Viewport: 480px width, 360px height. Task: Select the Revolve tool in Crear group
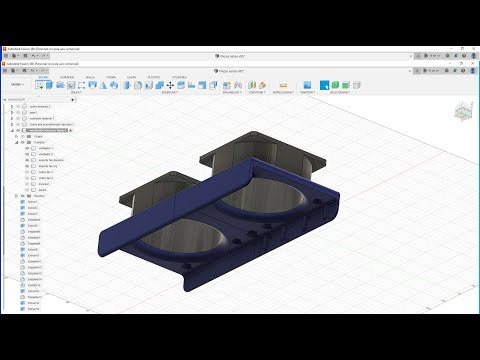60,85
